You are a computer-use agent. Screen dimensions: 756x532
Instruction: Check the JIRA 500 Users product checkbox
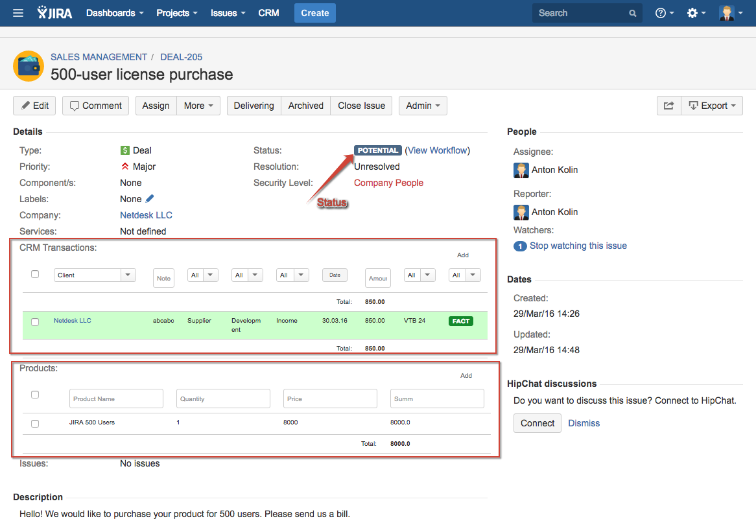(35, 423)
